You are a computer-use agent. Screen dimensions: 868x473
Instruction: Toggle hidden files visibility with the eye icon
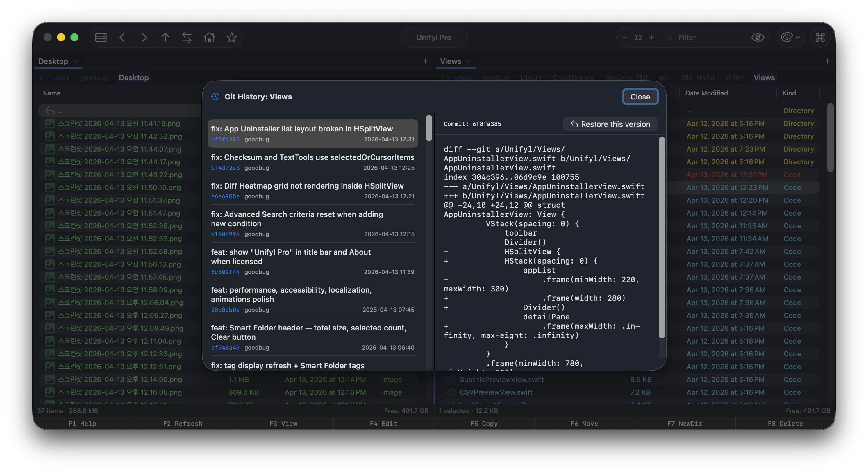click(x=758, y=38)
